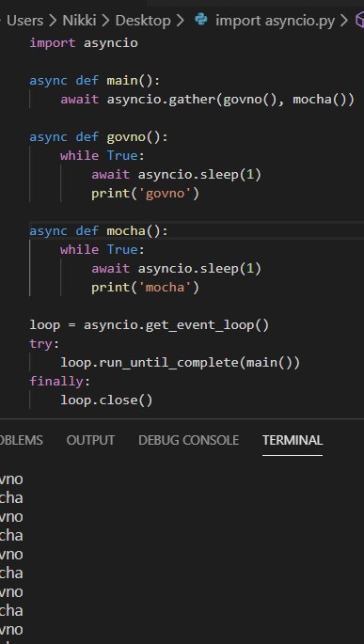Open the 'import asyncio.py' breadcrumb item

(275, 21)
